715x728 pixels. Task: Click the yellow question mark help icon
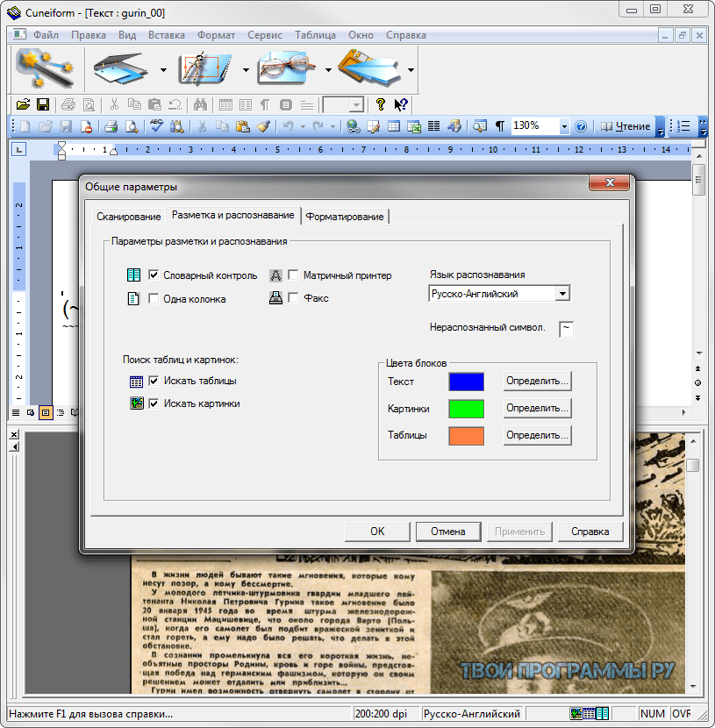click(380, 105)
